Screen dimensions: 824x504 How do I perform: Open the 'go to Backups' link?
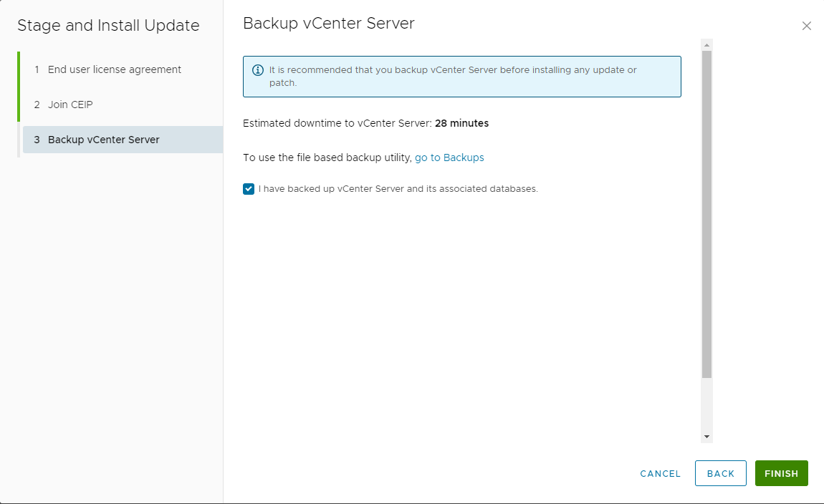pos(449,157)
